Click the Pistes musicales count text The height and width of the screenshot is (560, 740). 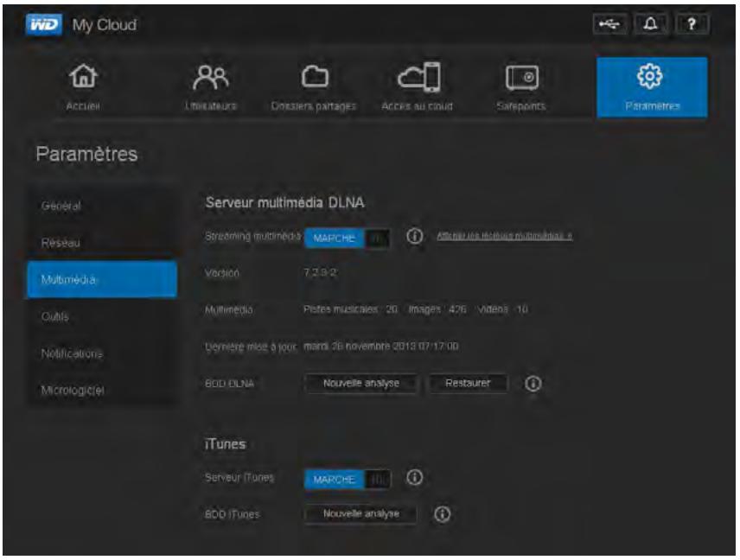(x=350, y=309)
